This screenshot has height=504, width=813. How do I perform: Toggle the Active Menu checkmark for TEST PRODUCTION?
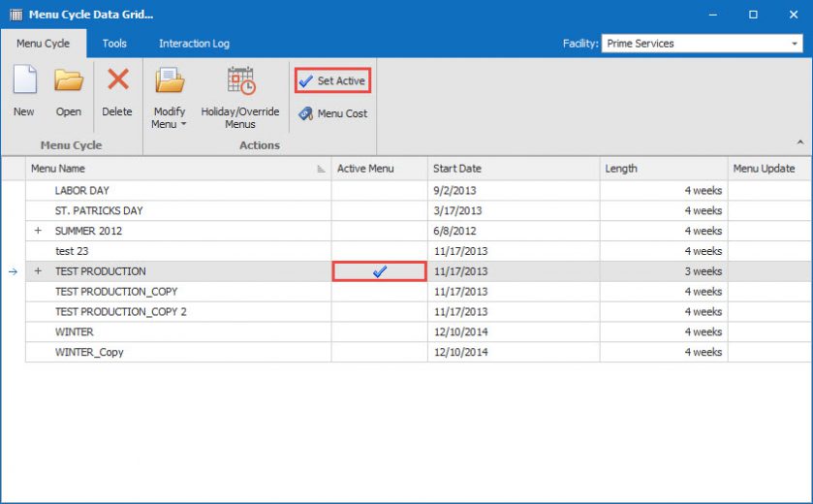click(x=379, y=271)
